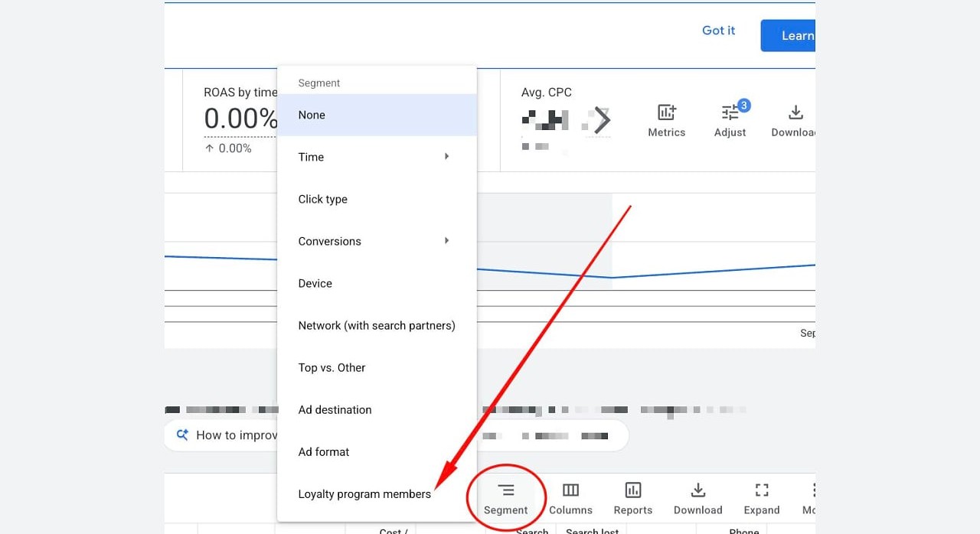Click the Download icon beside Adjust
The height and width of the screenshot is (534, 980).
click(x=796, y=112)
